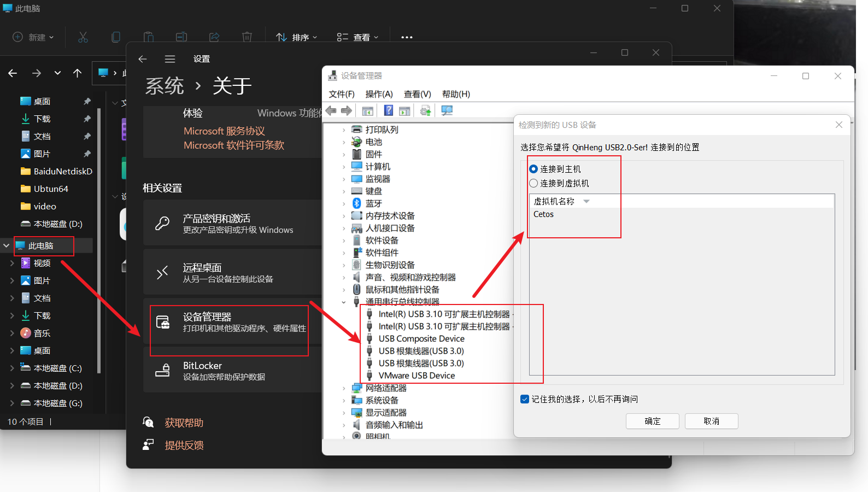Click the scan for hardware changes icon
This screenshot has width=868, height=492.
(447, 111)
